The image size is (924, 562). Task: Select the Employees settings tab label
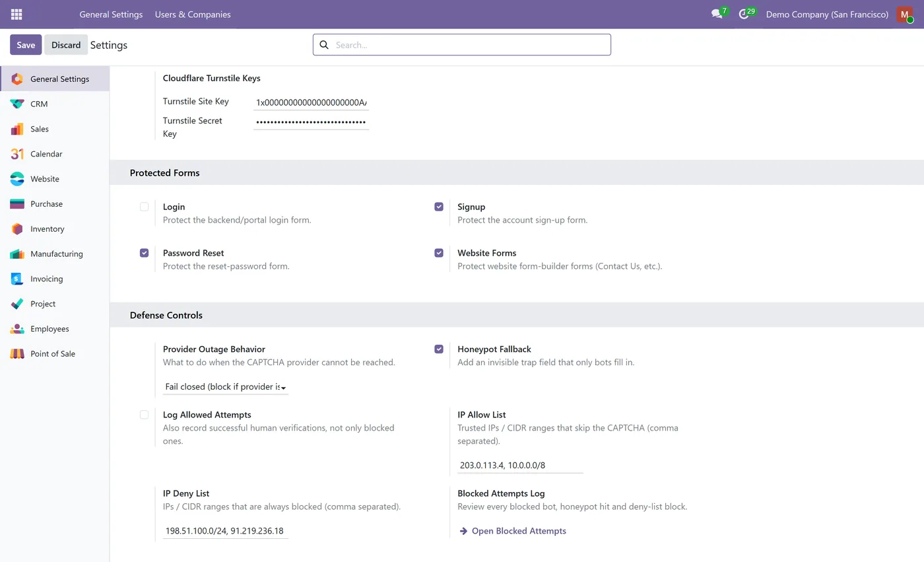(49, 329)
